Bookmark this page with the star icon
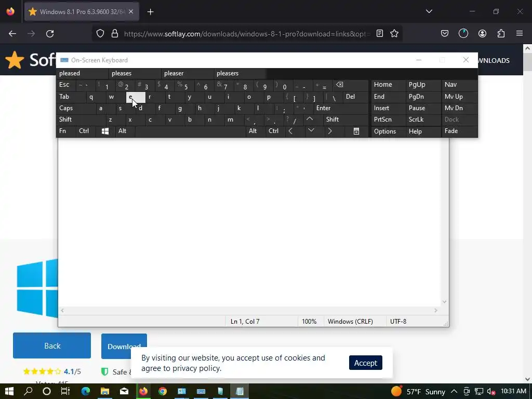Viewport: 532px width, 399px height. click(x=394, y=34)
